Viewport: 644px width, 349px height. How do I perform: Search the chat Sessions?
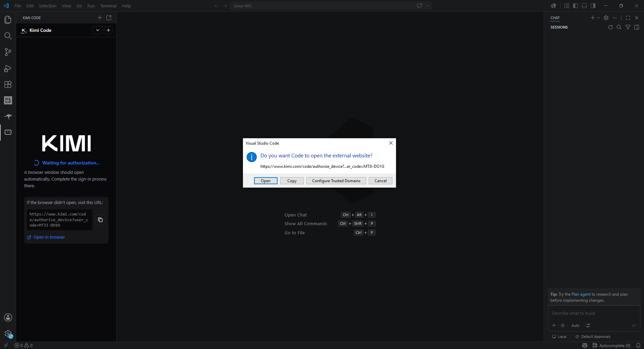(619, 27)
